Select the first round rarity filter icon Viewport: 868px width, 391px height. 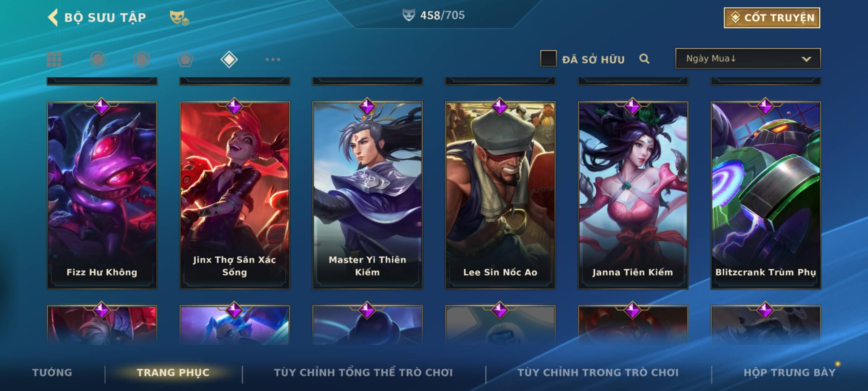(x=98, y=59)
